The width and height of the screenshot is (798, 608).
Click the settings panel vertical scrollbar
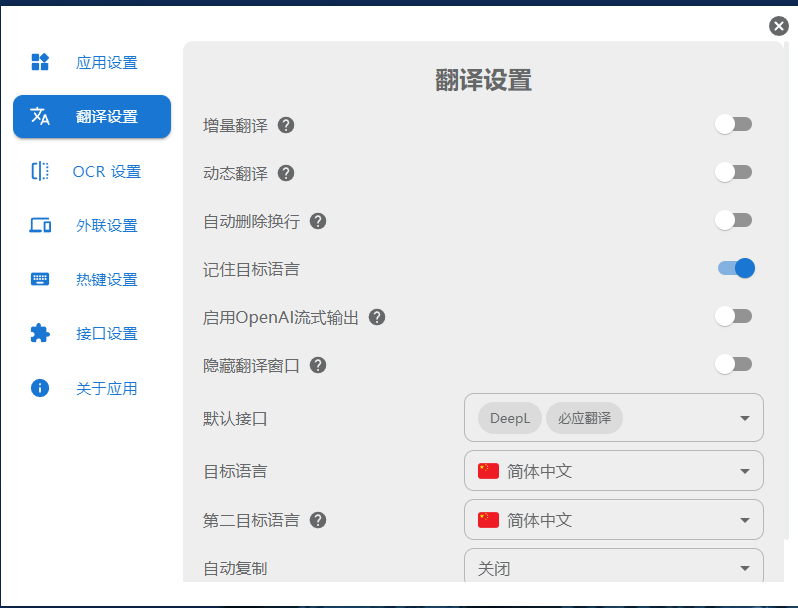787,290
